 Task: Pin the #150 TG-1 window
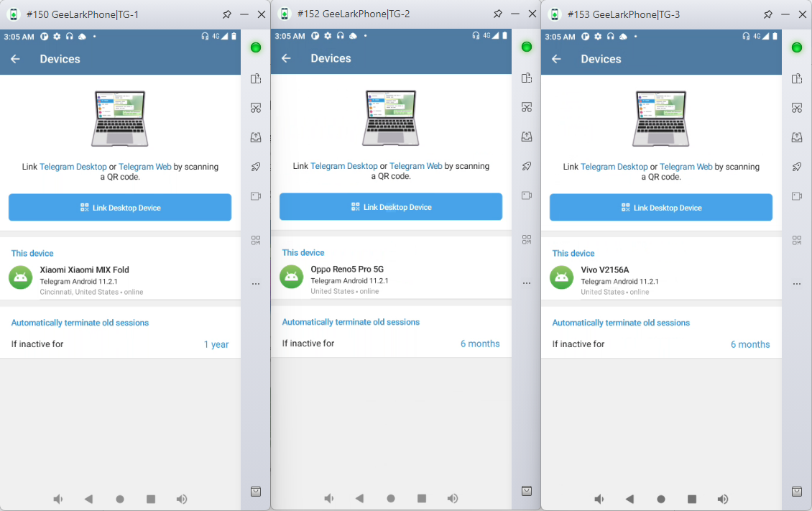pos(227,14)
